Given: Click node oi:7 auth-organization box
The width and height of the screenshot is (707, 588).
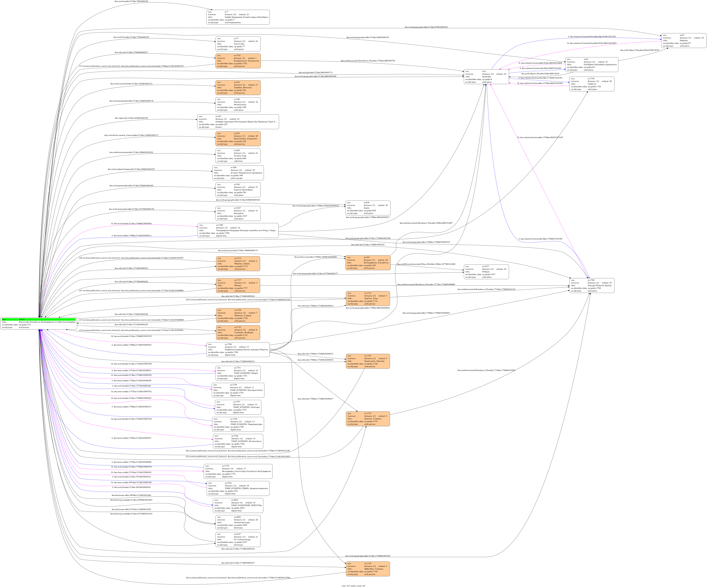Looking at the screenshot, I should [x=238, y=17].
